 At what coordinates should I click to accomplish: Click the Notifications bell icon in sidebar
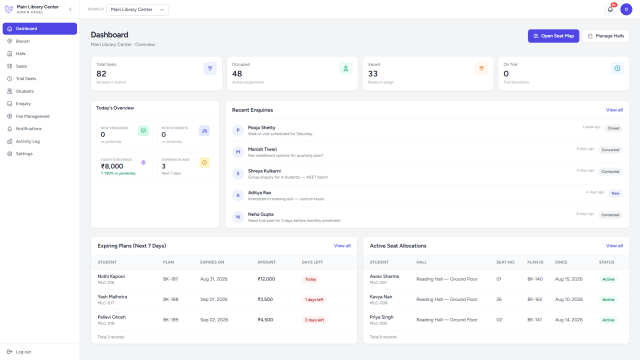10,129
